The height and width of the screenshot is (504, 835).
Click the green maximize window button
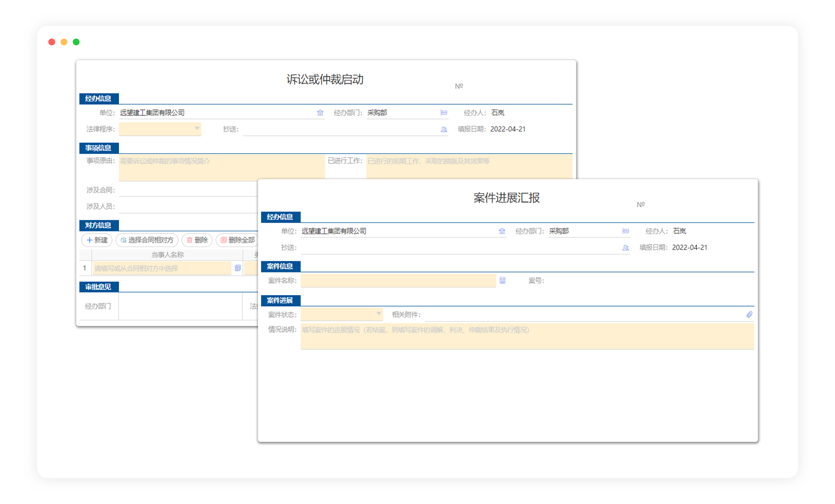click(76, 42)
